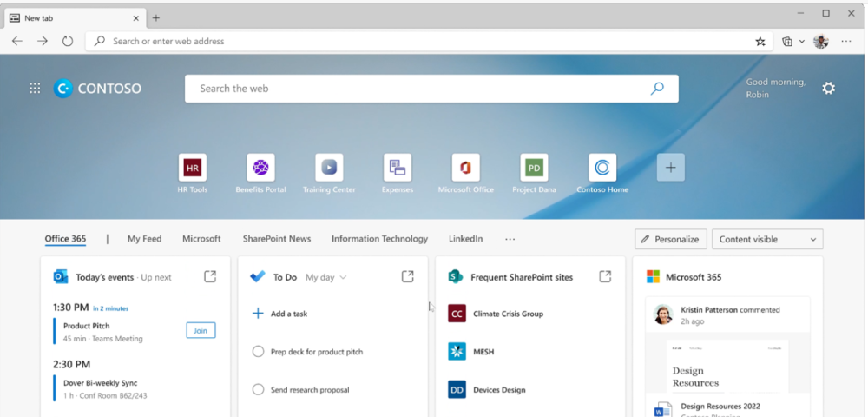868x417 pixels.
Task: Open the browser profile avatar
Action: pos(821,41)
